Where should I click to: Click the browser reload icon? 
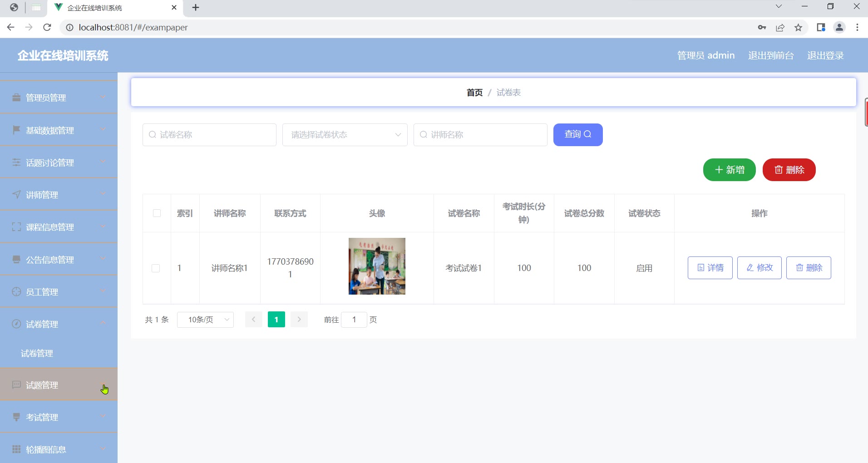coord(47,27)
